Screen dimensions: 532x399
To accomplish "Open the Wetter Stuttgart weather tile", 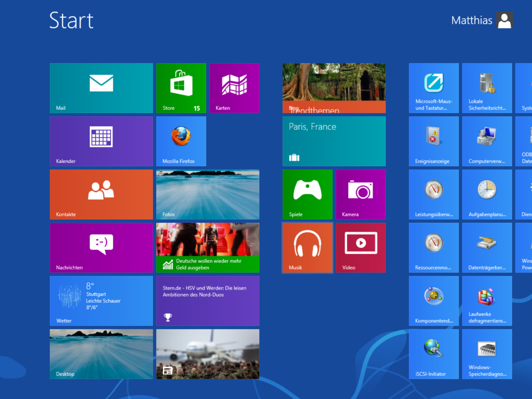I will [101, 300].
